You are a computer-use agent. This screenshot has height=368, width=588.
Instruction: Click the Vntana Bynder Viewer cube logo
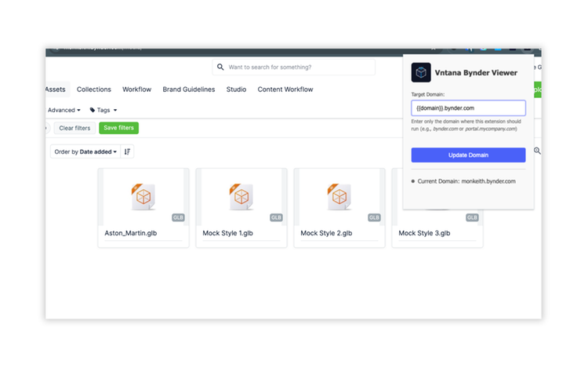pyautogui.click(x=421, y=72)
